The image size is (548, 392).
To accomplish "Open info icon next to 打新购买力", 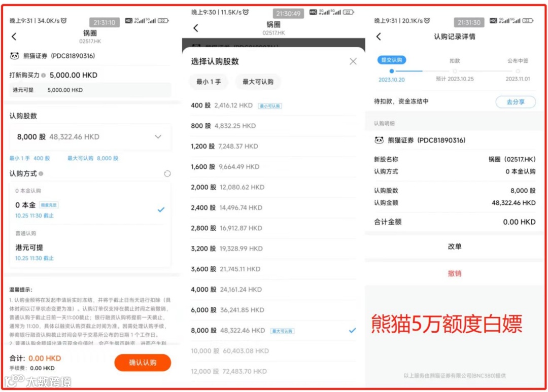I will pyautogui.click(x=44, y=75).
